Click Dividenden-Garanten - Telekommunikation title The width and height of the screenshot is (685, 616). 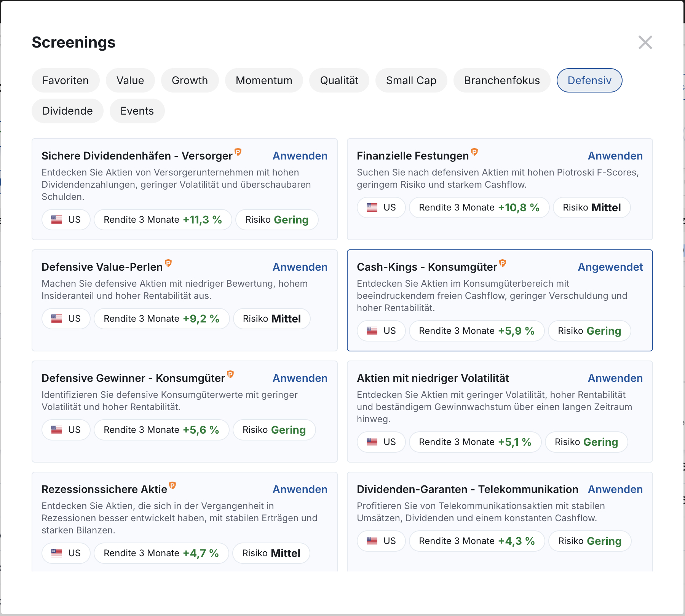(468, 489)
